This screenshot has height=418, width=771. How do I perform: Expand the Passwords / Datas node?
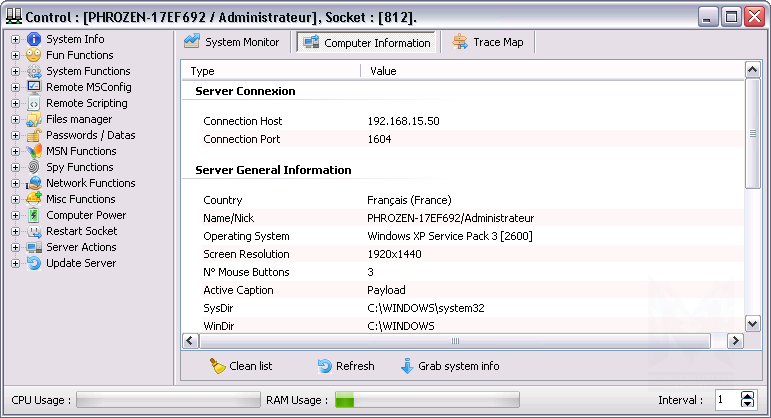coord(15,135)
